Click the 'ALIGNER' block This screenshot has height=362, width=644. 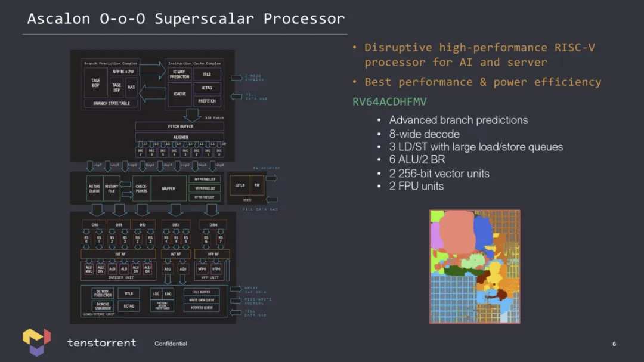(x=180, y=137)
